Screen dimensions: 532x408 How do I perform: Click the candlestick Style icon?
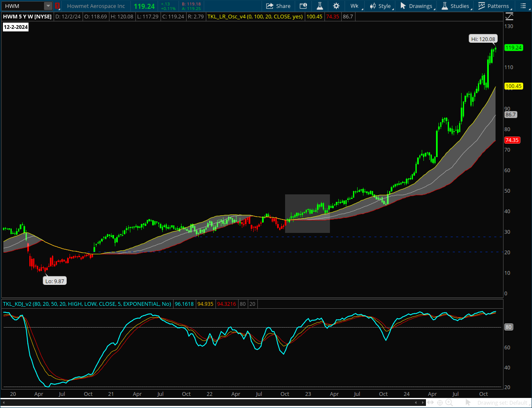coord(373,6)
